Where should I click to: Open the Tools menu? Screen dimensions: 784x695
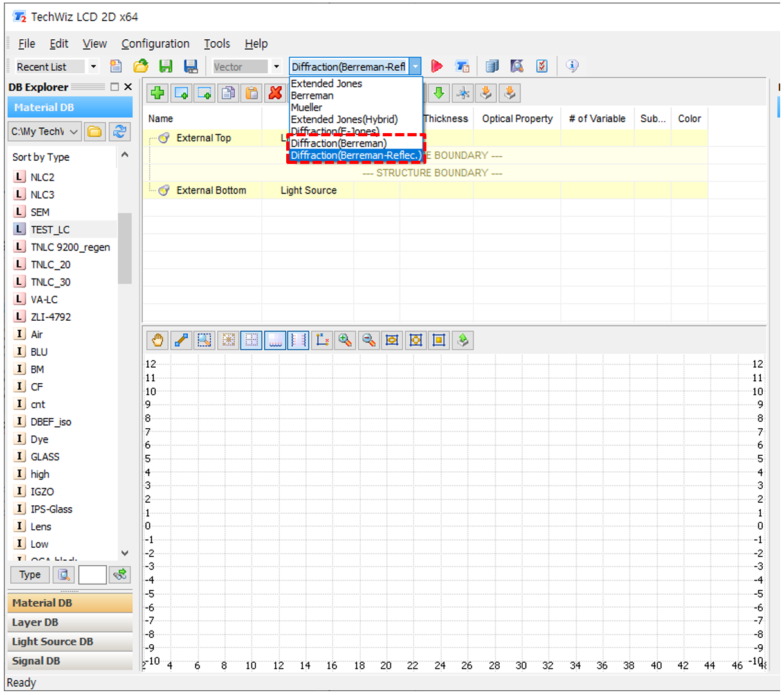click(217, 44)
